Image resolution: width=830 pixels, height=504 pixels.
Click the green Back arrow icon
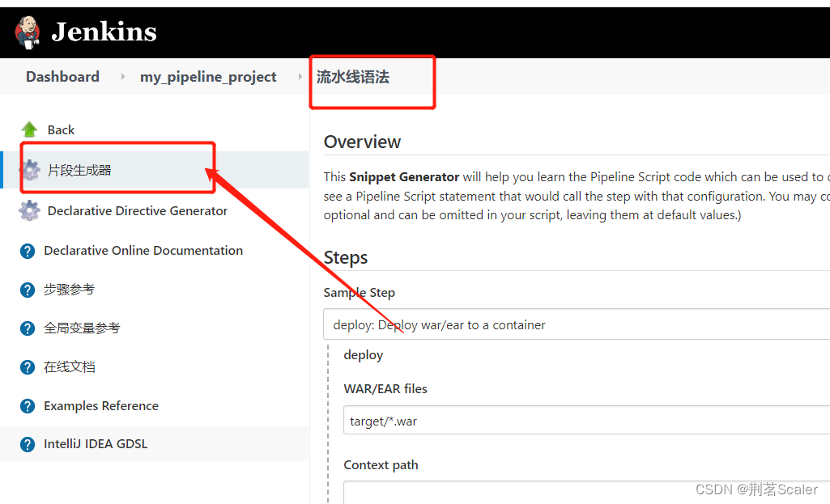(29, 129)
